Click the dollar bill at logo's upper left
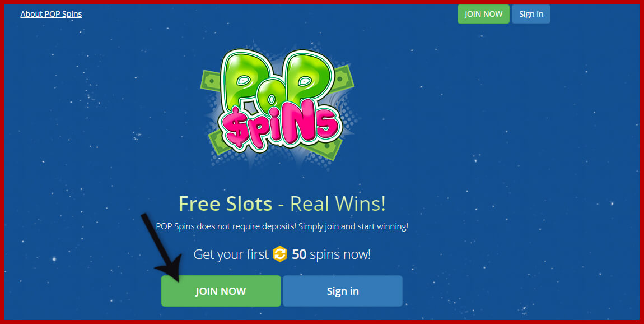644x324 pixels. tap(211, 80)
